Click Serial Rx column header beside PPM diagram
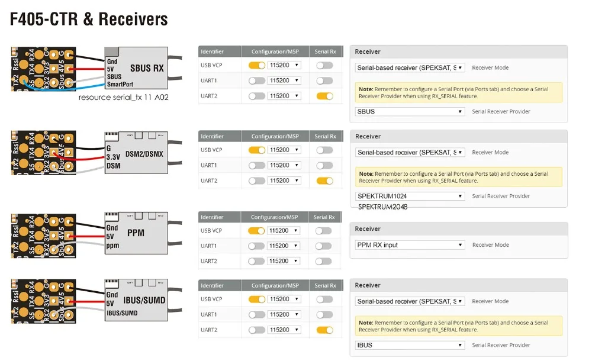This screenshot has height=364, width=592. coord(324,217)
